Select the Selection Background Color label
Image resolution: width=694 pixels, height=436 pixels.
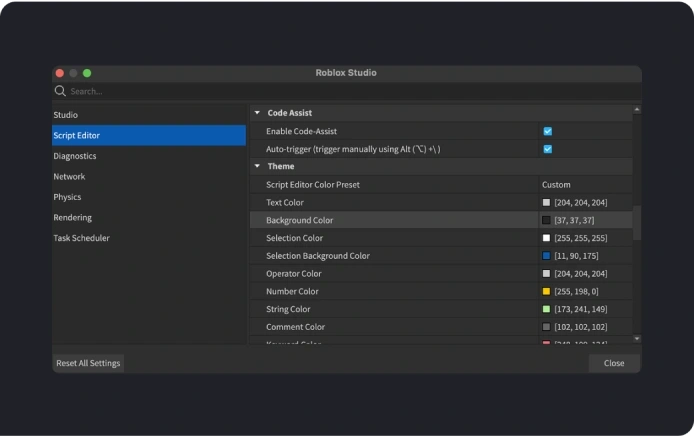click(318, 256)
